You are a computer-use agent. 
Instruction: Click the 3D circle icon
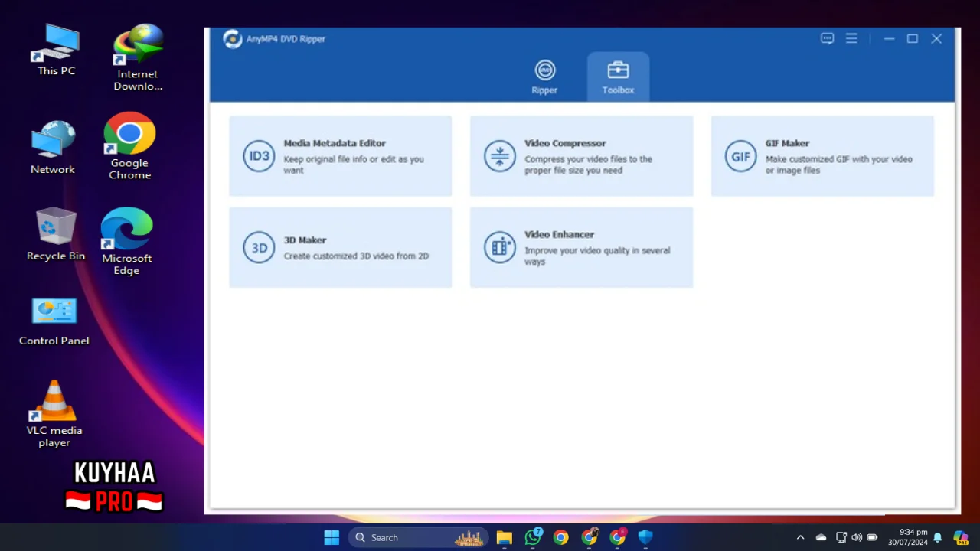click(259, 248)
